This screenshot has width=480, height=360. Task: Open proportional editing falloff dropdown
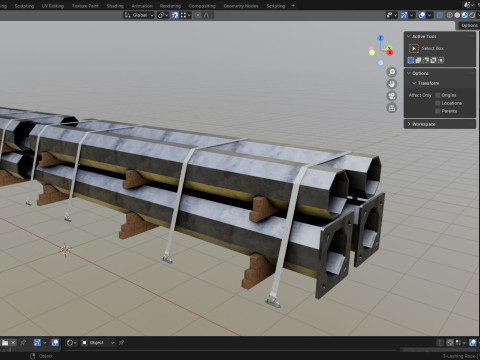[x=207, y=15]
